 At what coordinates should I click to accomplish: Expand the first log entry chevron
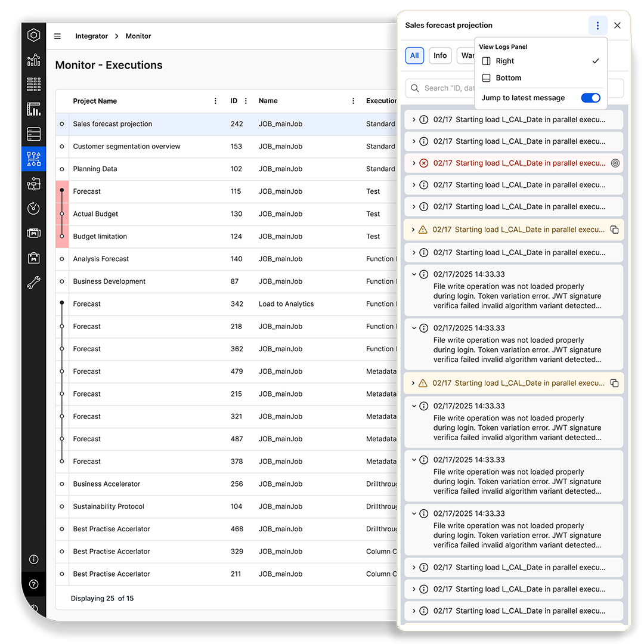click(x=413, y=120)
